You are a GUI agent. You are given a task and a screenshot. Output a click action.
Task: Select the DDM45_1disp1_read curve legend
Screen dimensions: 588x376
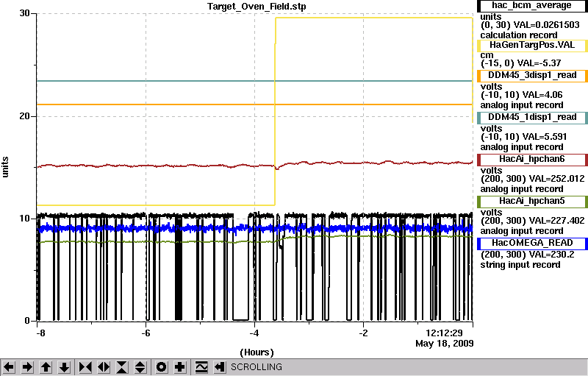pyautogui.click(x=531, y=118)
